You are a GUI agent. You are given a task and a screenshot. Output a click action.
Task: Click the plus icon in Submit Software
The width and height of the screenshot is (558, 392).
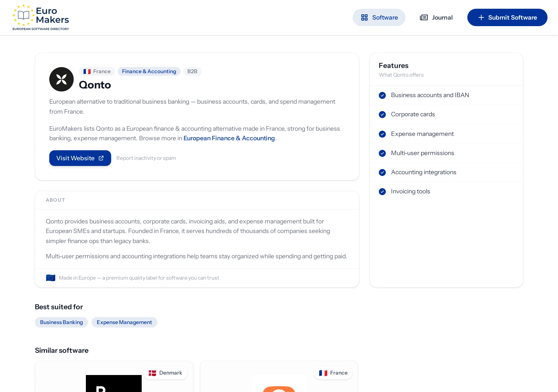tap(481, 17)
